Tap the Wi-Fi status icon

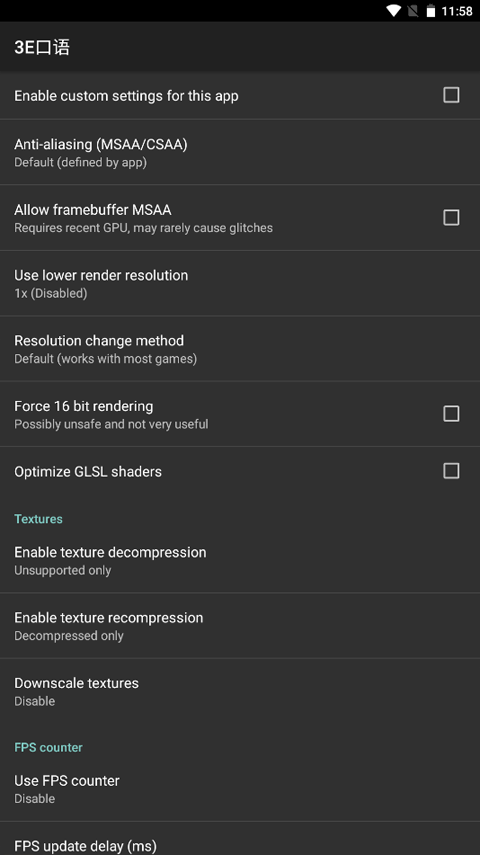pyautogui.click(x=393, y=11)
